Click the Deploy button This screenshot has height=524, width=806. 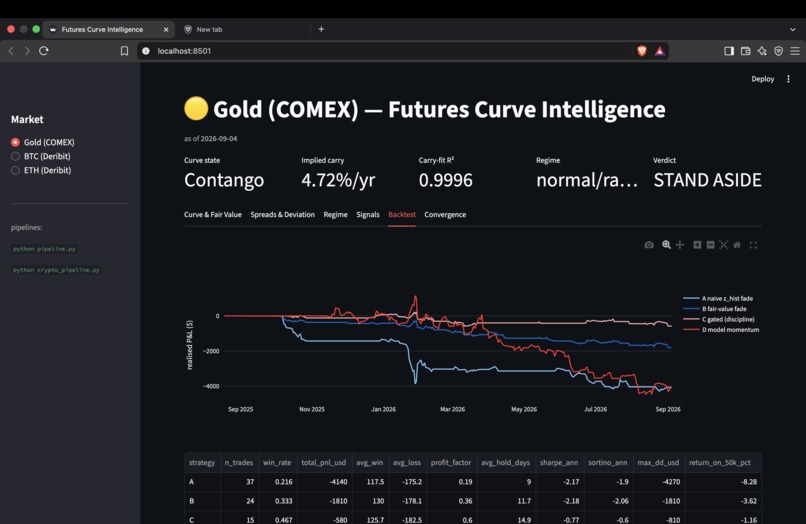[763, 79]
